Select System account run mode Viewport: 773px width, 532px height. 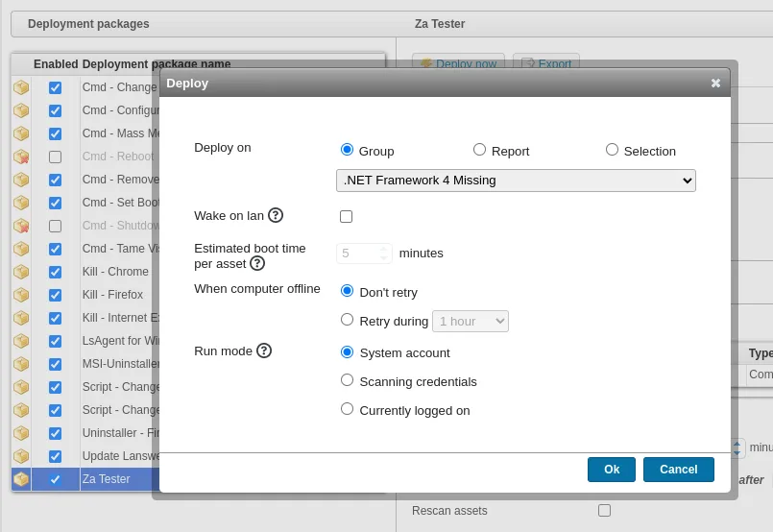click(347, 351)
